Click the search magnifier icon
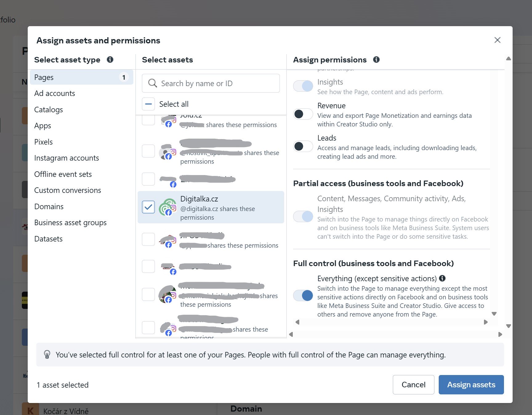532x415 pixels. 152,83
